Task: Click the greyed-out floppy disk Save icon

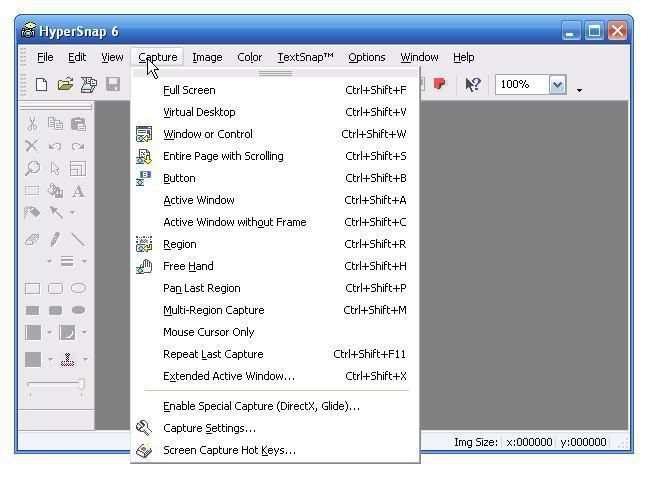Action: [x=113, y=84]
